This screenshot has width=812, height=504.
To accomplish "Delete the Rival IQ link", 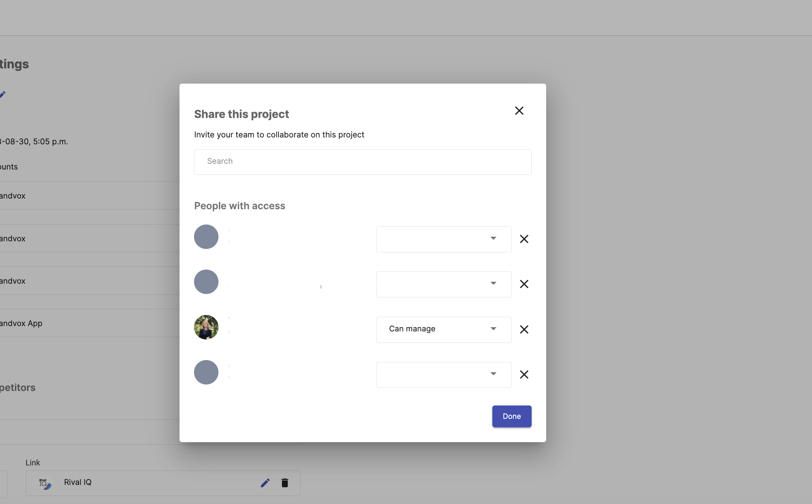I will 285,483.
